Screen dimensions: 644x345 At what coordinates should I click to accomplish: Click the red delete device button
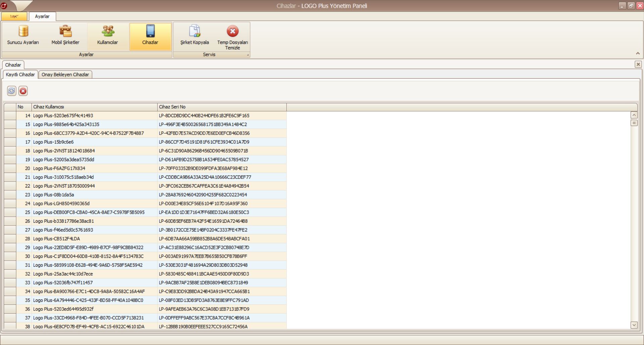23,91
